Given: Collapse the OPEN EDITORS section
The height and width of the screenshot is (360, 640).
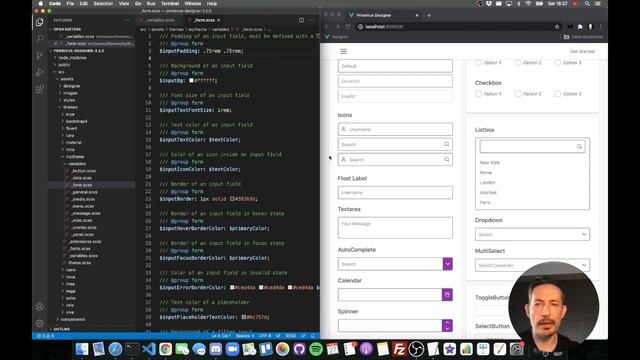Looking at the screenshot, I should coord(67,29).
